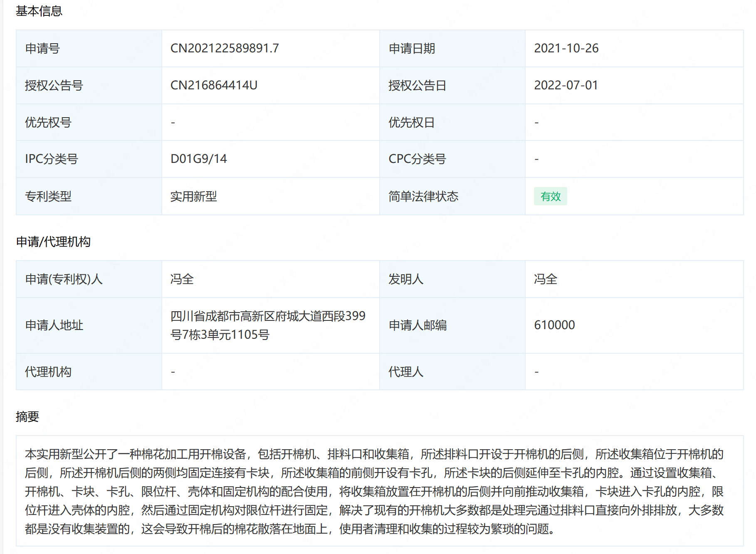This screenshot has height=554, width=756.
Task: Click the application date 2021-10-26
Action: tap(566, 48)
